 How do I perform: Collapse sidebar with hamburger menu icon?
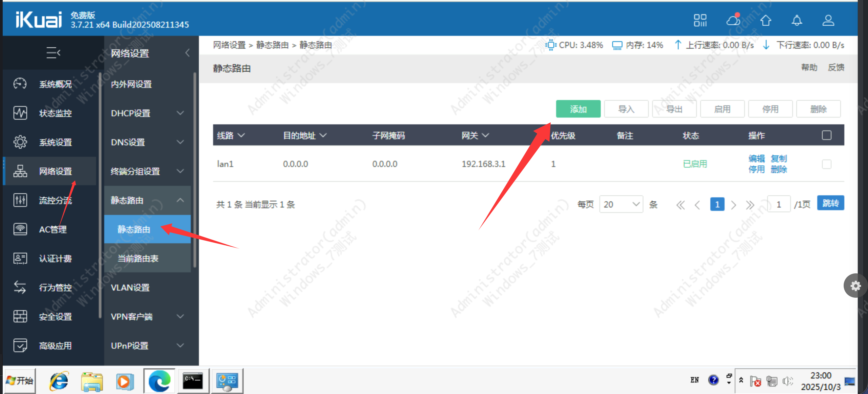pos(53,53)
